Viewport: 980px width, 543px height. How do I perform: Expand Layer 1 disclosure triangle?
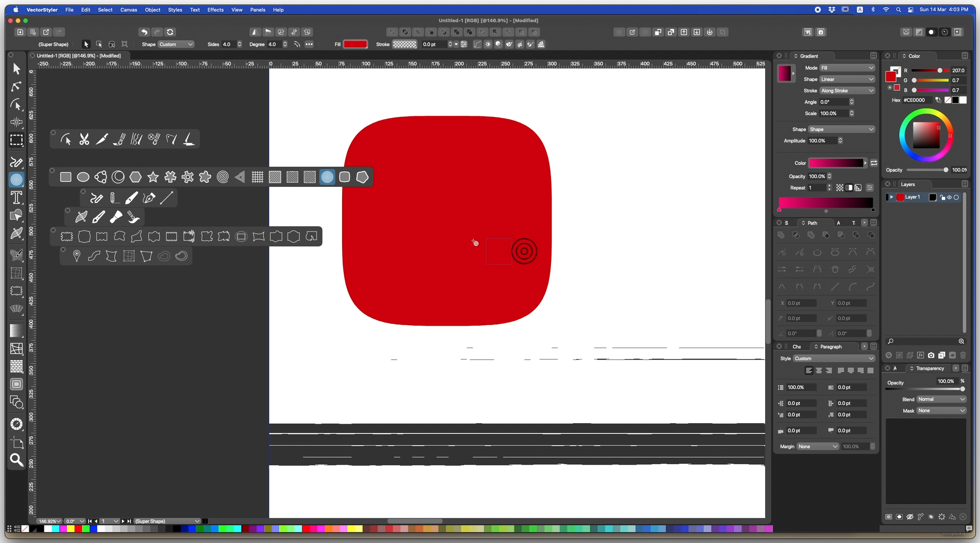(892, 198)
